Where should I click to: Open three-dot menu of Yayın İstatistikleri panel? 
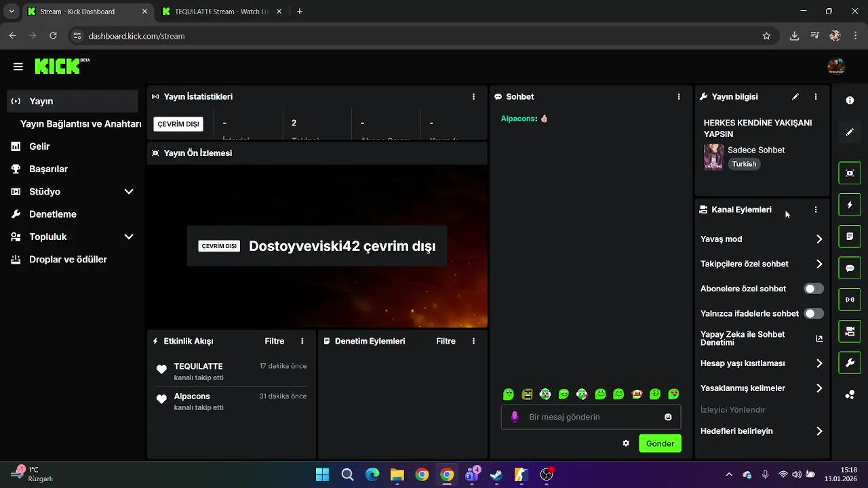473,97
